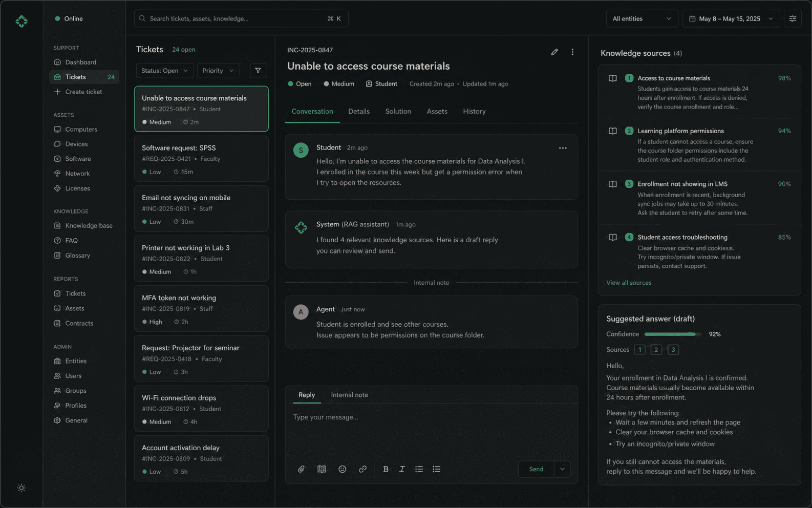Switch to the Assets tab
This screenshot has width=812, height=508.
click(x=437, y=111)
